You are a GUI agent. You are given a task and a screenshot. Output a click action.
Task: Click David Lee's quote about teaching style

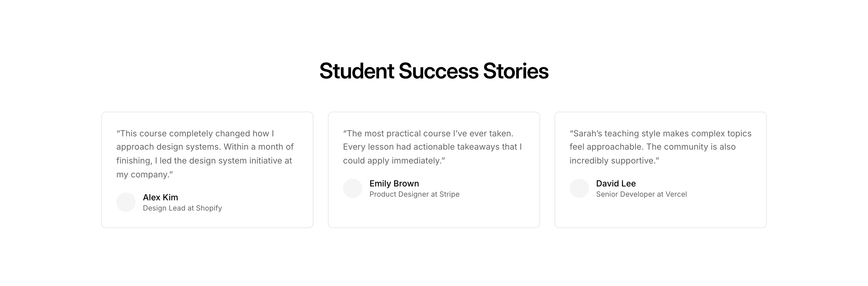tap(660, 147)
